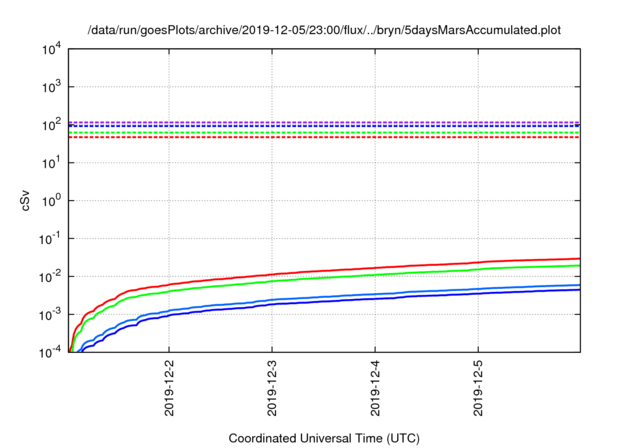
Task: Click the plot file path title
Action: (x=324, y=30)
